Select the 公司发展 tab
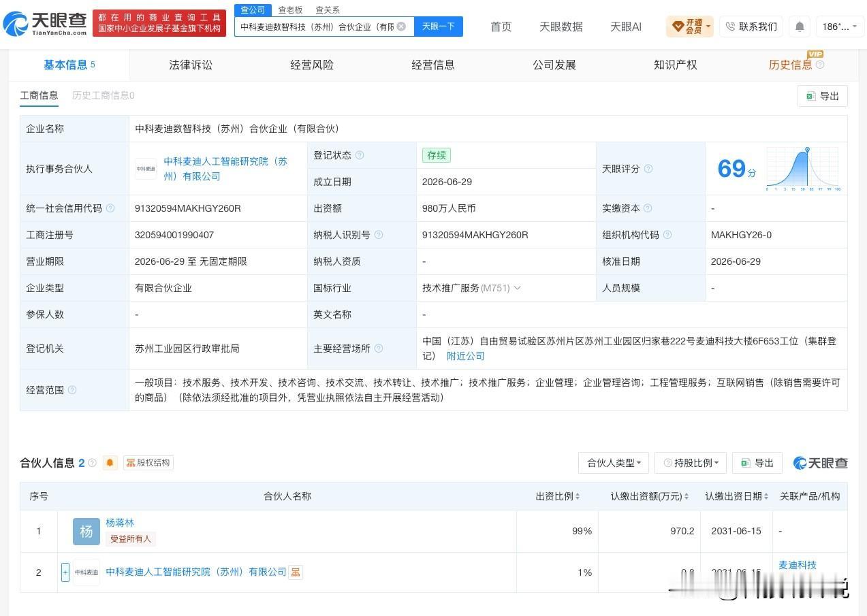The width and height of the screenshot is (867, 616). pyautogui.click(x=554, y=65)
